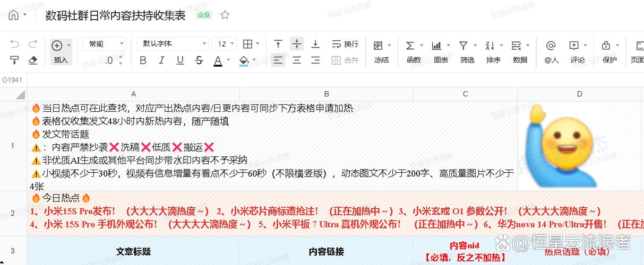Select column C header
This screenshot has height=265, width=644.
(x=466, y=94)
